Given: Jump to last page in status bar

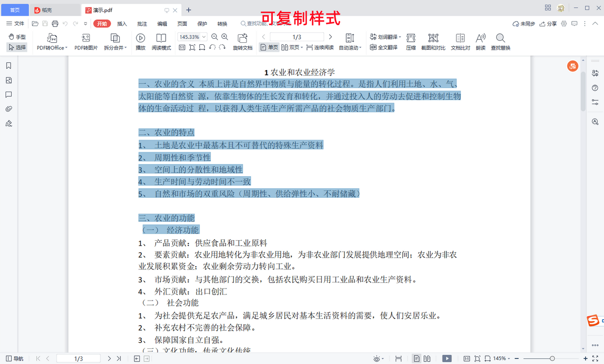Looking at the screenshot, I should click(119, 358).
